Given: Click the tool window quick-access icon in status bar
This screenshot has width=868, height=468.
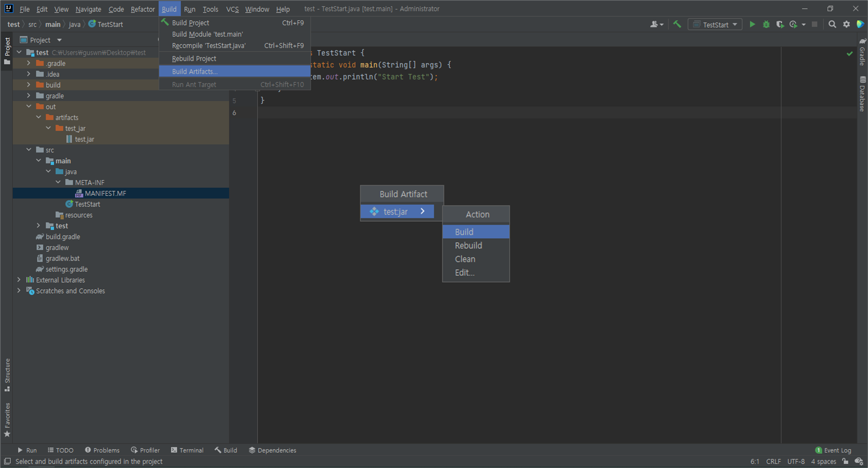Looking at the screenshot, I should [7, 462].
